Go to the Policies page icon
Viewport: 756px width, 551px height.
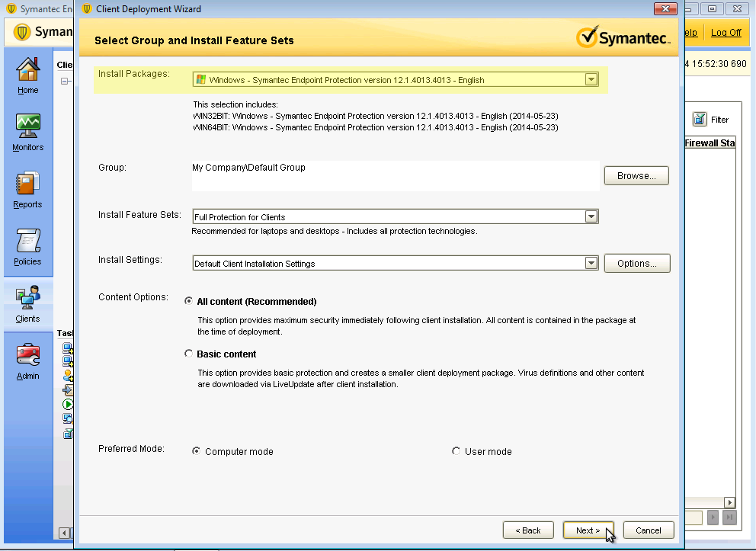[x=27, y=240]
